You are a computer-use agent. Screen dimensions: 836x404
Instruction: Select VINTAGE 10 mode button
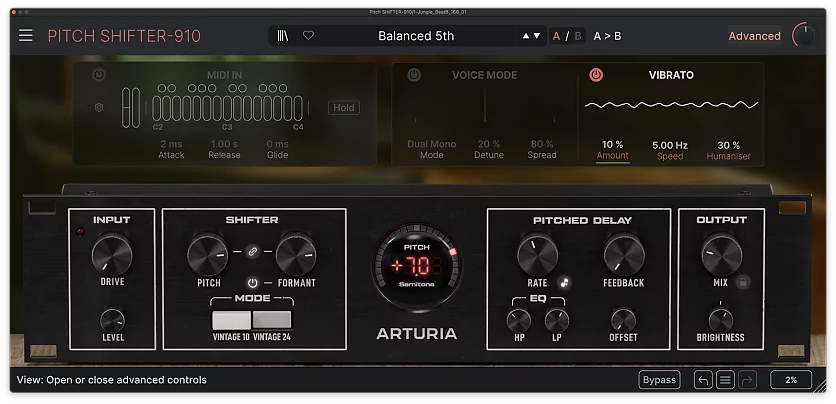tap(231, 320)
